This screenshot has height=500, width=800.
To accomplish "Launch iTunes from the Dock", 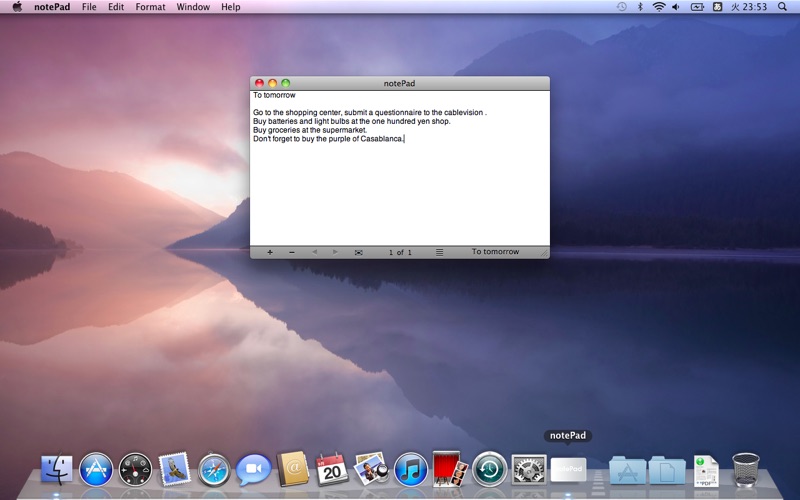I will (411, 469).
